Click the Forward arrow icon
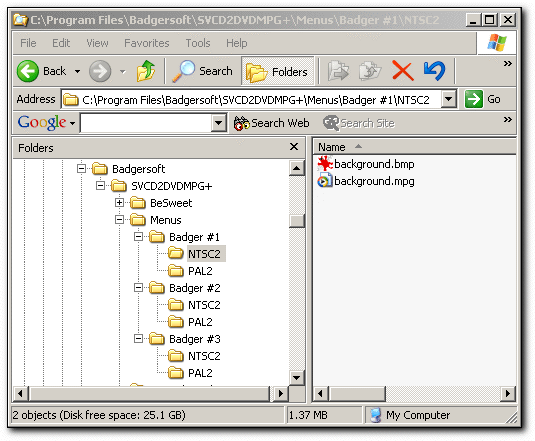 click(x=100, y=71)
